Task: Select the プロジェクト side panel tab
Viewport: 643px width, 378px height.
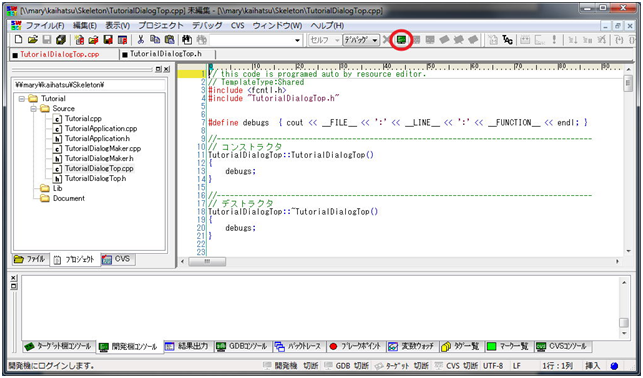Action: [75, 260]
